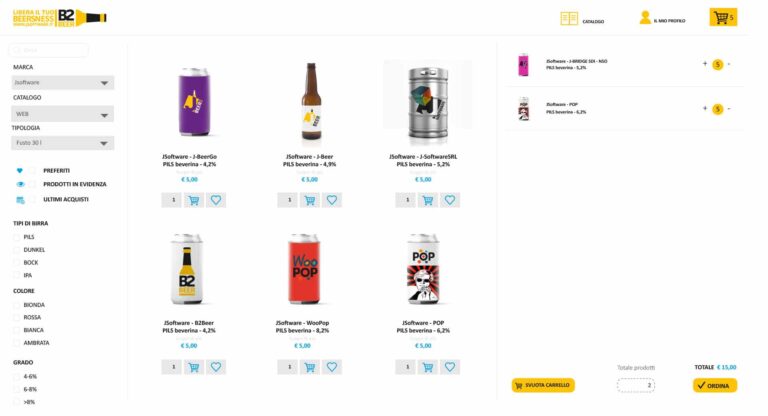This screenshot has width=768, height=416.
Task: Check the PILS beer type
Action: pos(16,237)
